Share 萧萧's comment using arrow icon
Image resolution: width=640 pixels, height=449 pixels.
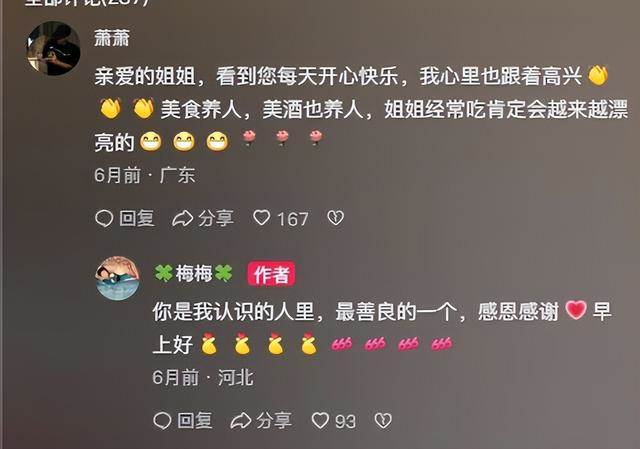point(182,218)
